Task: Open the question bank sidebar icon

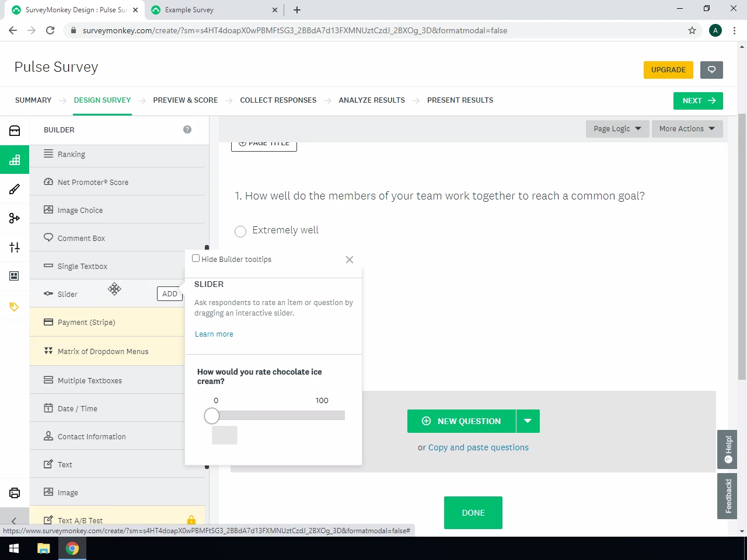Action: [15, 131]
